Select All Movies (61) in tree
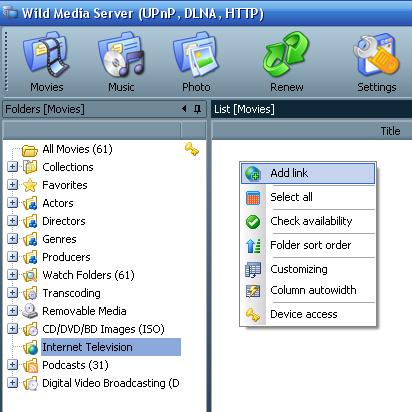The height and width of the screenshot is (412, 412). (77, 149)
